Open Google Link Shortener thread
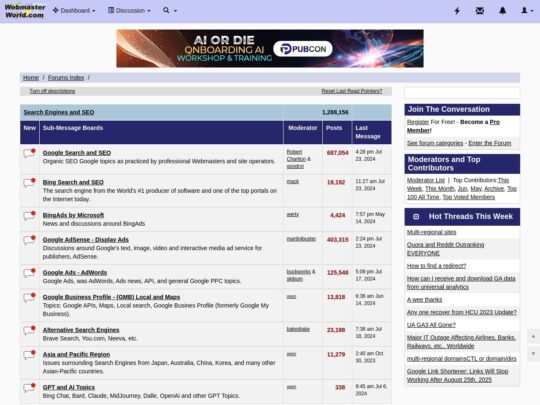The width and height of the screenshot is (540, 405). click(x=457, y=375)
